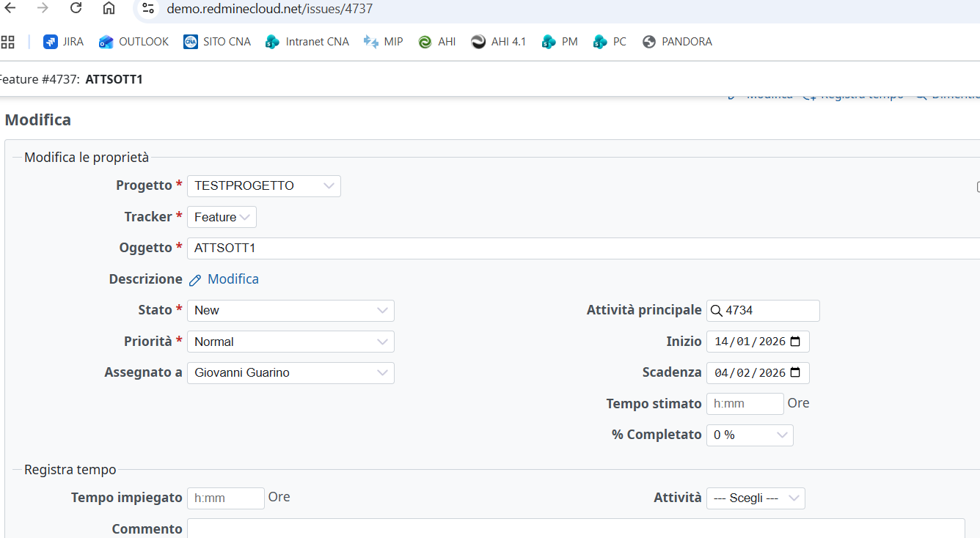The width and height of the screenshot is (980, 538).
Task: Click the Intranet CNA bookmark
Action: click(307, 42)
